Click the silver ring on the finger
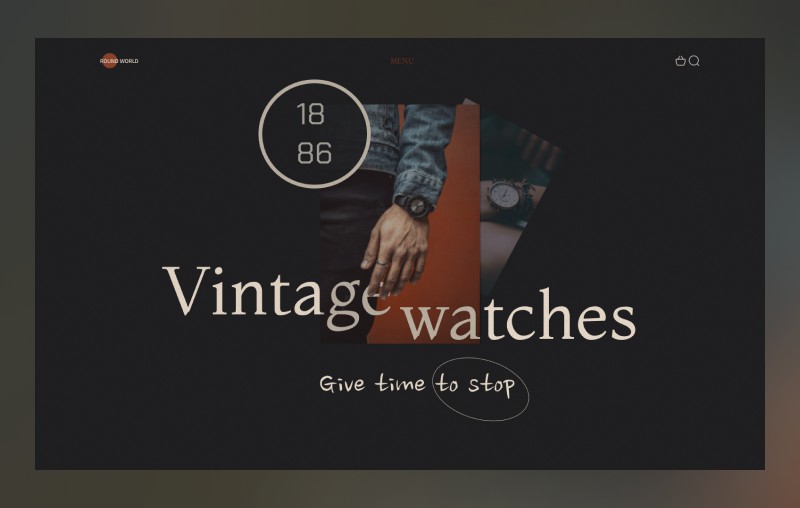800x508 pixels. 382,263
